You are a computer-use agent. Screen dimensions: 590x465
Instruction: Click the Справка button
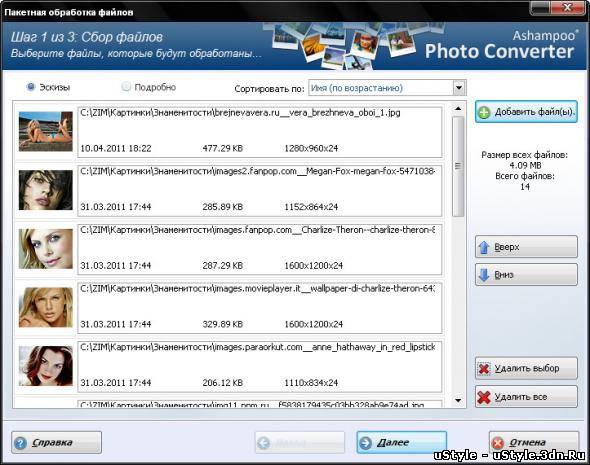pyautogui.click(x=56, y=442)
